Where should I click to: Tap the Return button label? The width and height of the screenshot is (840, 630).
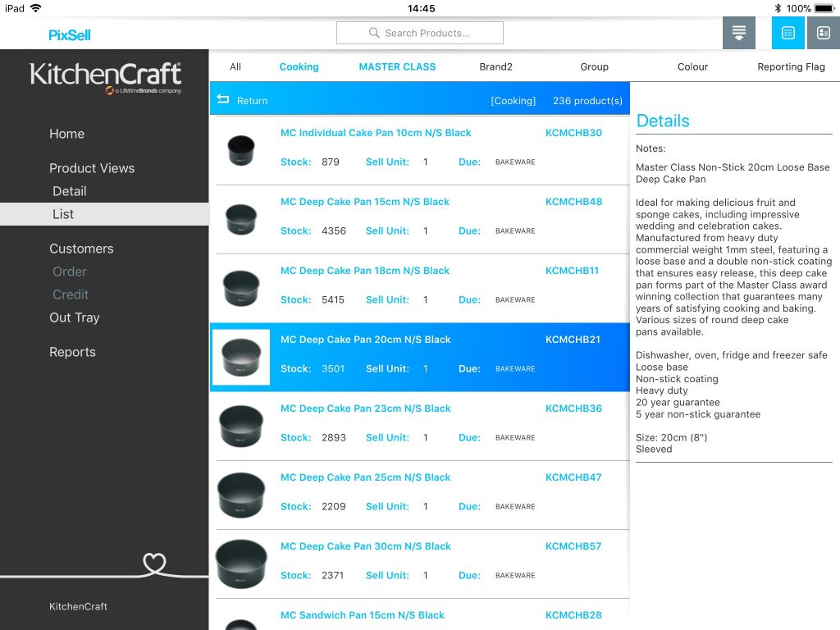(253, 100)
